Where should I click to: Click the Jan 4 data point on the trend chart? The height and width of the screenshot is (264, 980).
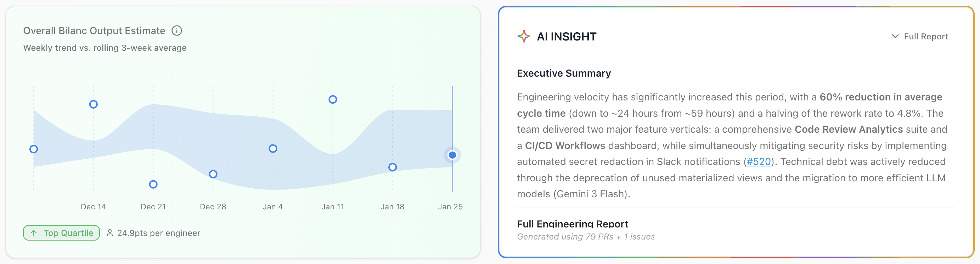click(273, 148)
